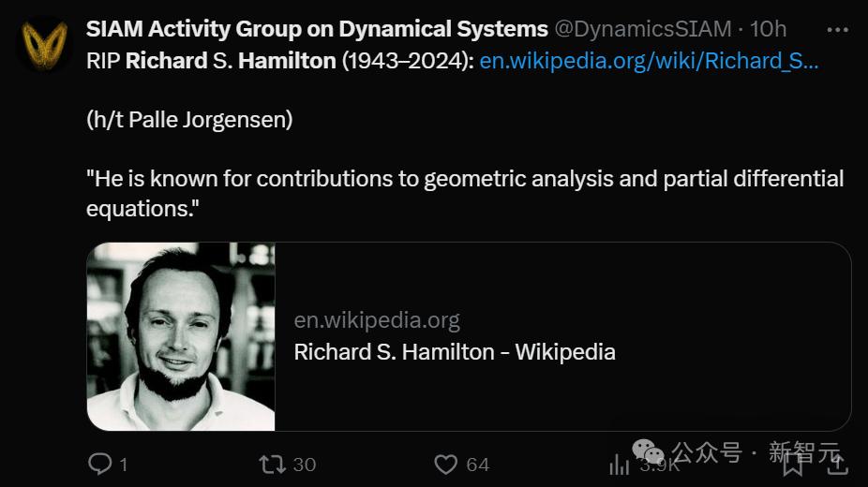Like the post with the heart icon
Viewport: 868px width, 487px height.
[x=446, y=464]
